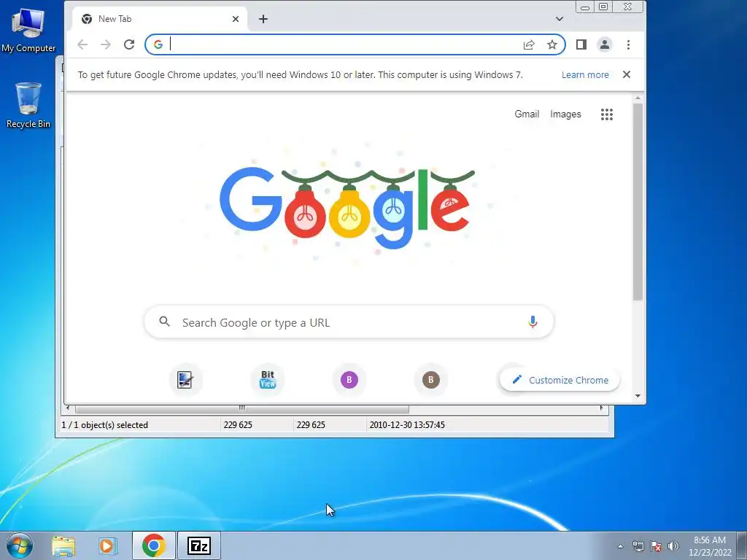Image resolution: width=747 pixels, height=560 pixels.
Task: Open the purple B shortcut tile
Action: tap(349, 379)
